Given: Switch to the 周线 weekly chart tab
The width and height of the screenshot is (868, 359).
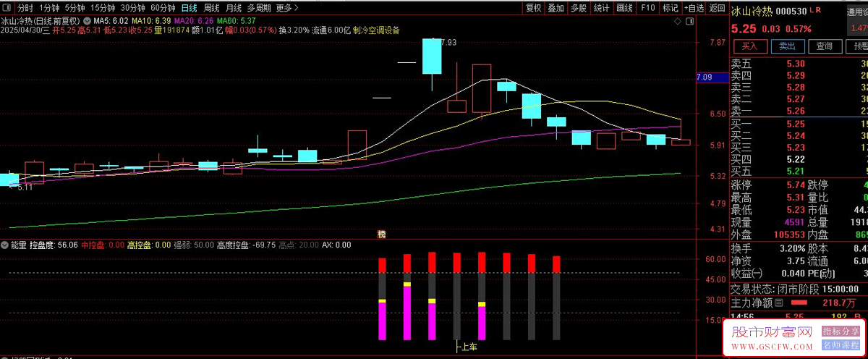Looking at the screenshot, I should pyautogui.click(x=211, y=8).
